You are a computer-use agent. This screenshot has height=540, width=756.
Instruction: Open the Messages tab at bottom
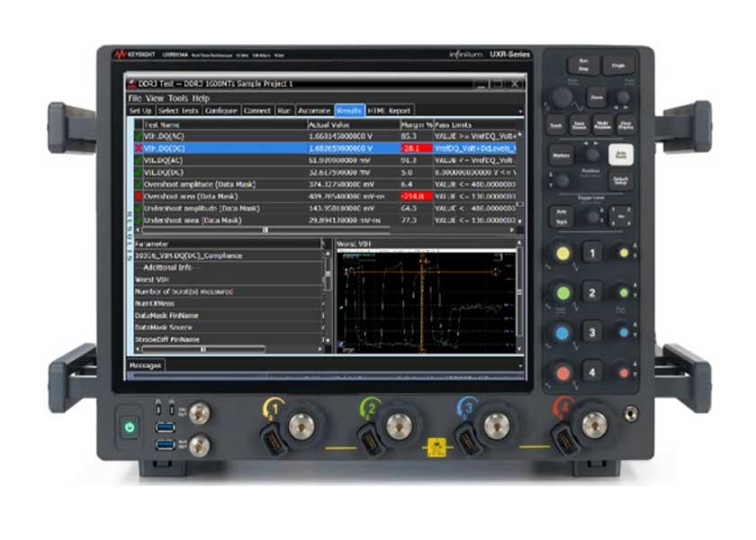pyautogui.click(x=145, y=365)
